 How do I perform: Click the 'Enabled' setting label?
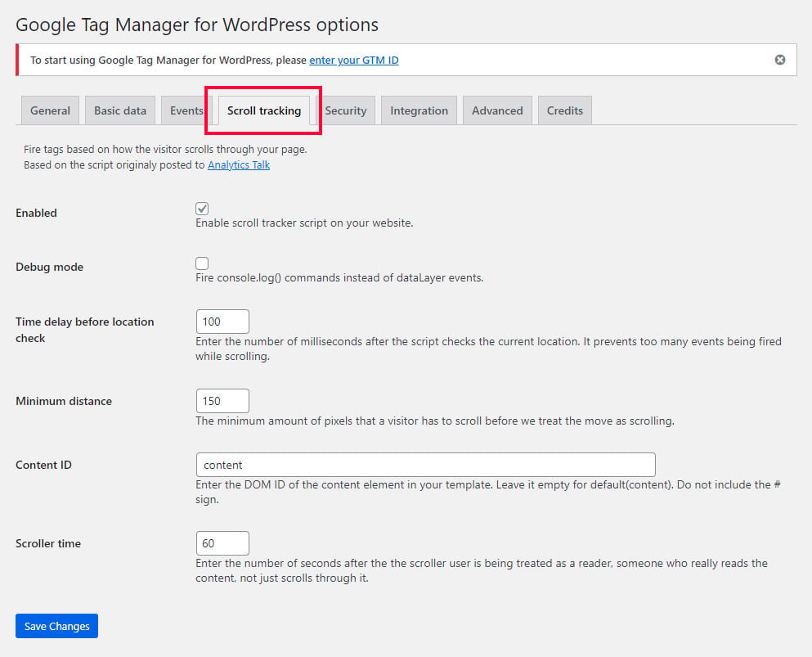tap(36, 213)
